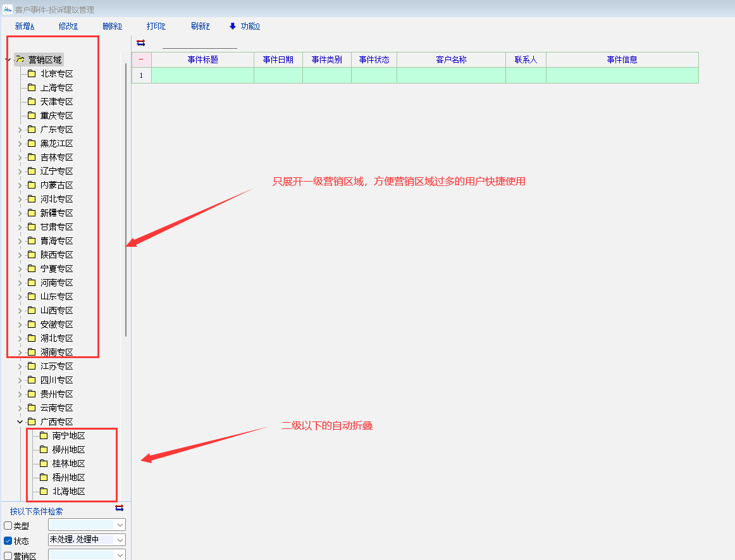735x560 pixels.
Task: Click swap icon beside 按以下条件检索
Action: pos(119,508)
